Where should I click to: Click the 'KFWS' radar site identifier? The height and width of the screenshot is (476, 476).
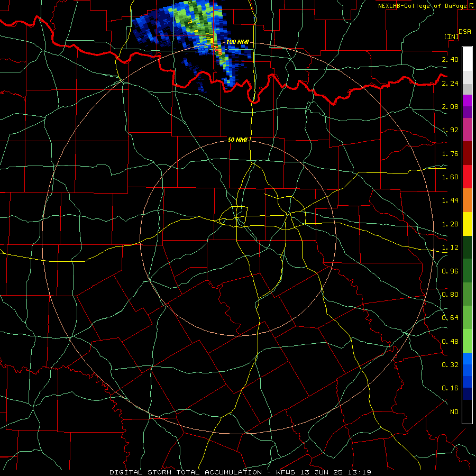click(x=287, y=472)
